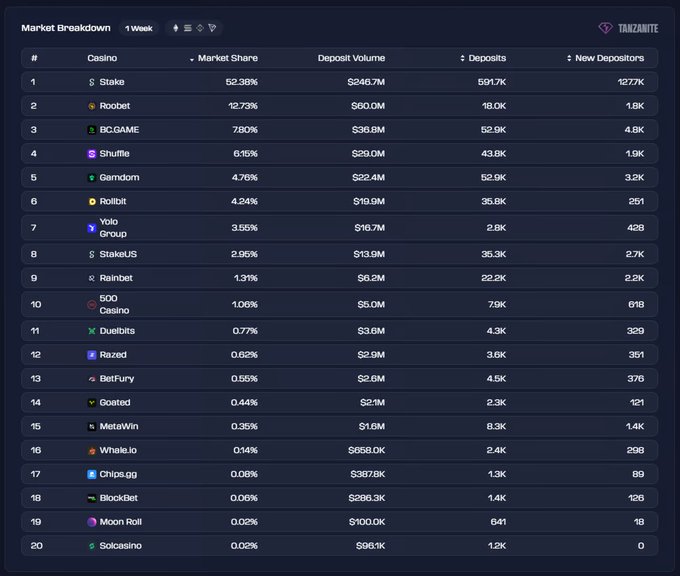Click Roobet deposit volume $60.0M
The image size is (680, 576).
pyautogui.click(x=368, y=106)
